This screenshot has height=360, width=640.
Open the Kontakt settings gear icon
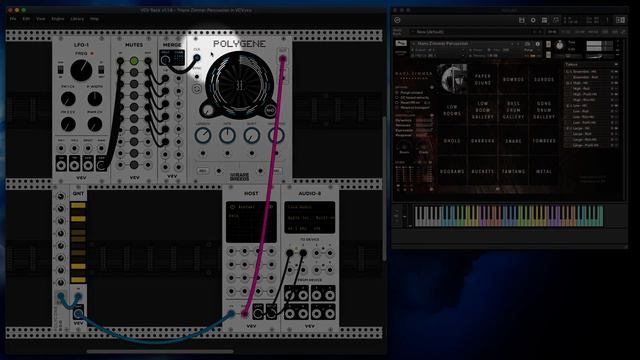pos(533,20)
